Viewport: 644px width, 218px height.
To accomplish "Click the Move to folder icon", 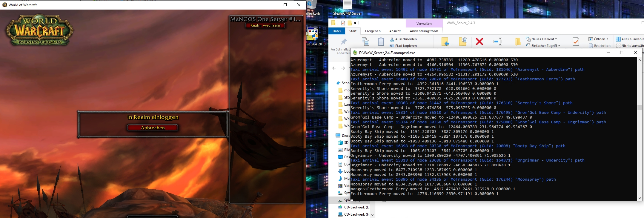I will [x=445, y=42].
